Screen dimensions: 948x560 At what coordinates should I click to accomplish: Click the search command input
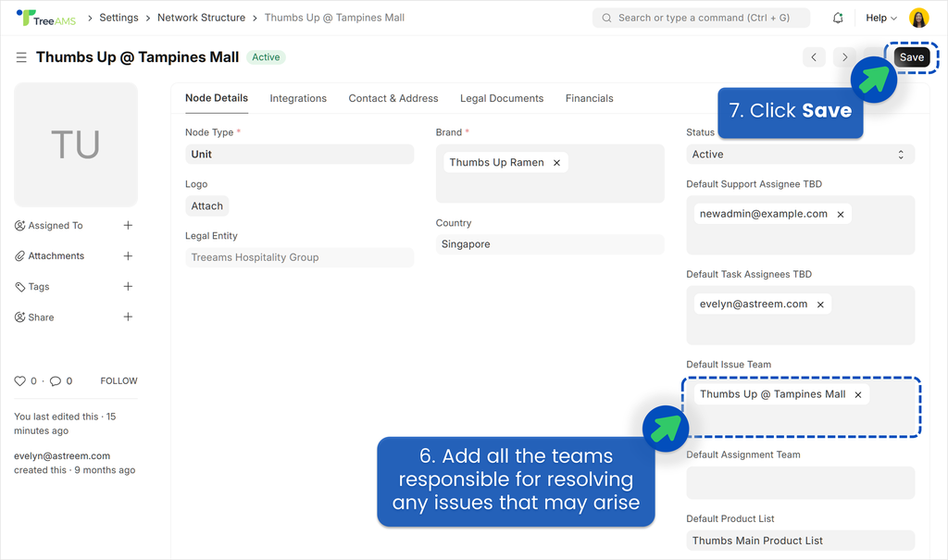(x=702, y=19)
